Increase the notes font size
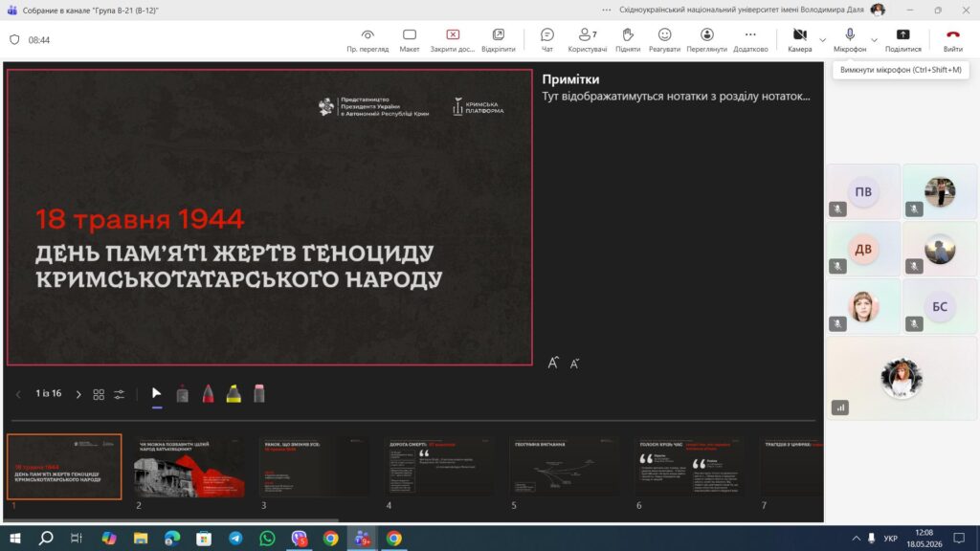This screenshot has width=980, height=551. coord(553,363)
